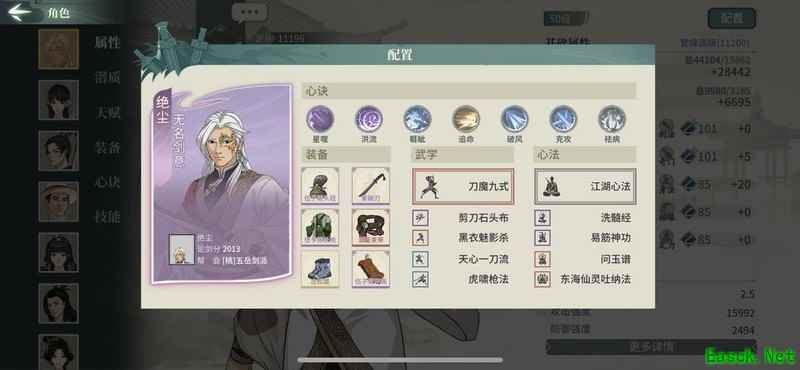This screenshot has width=800, height=370.
Task: Select the 江湖心法 inner skill
Action: pos(585,187)
